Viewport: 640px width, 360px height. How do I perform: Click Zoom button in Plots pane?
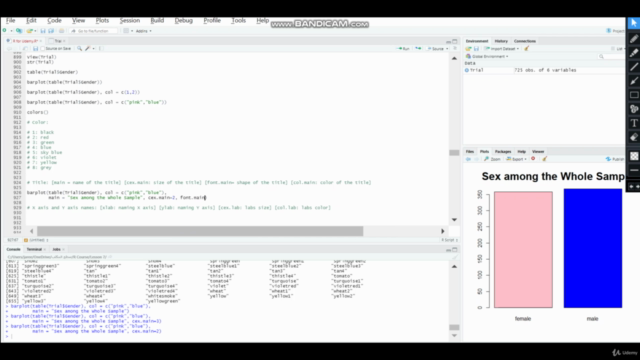pos(493,159)
